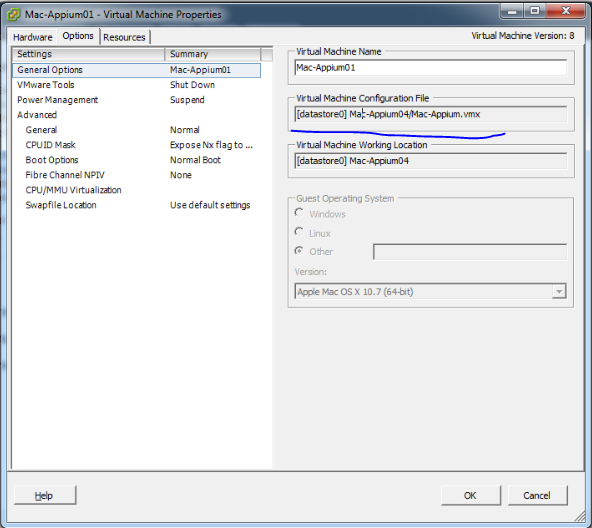This screenshot has height=528, width=592.
Task: Click the Virtual Machine Configuration File field
Action: tap(431, 114)
